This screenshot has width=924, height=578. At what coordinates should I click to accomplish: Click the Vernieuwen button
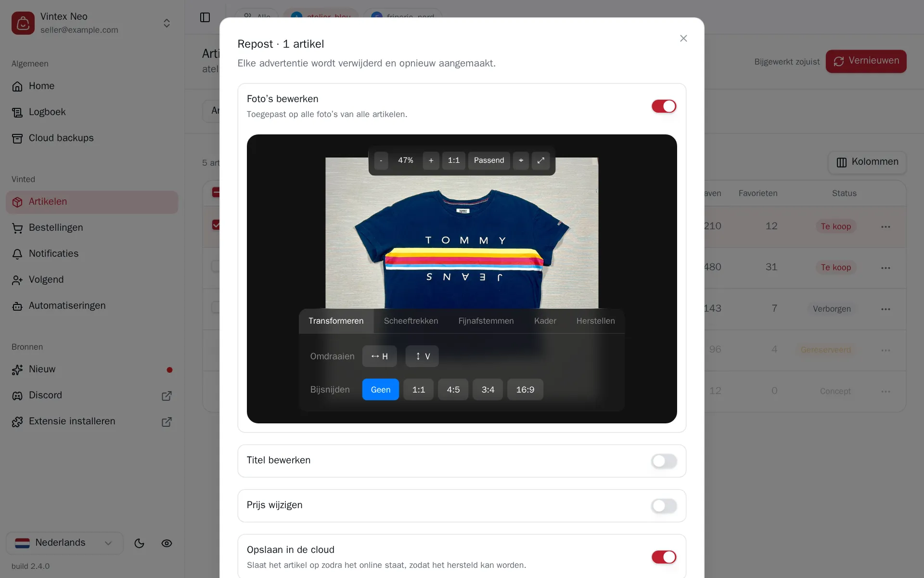(x=866, y=61)
